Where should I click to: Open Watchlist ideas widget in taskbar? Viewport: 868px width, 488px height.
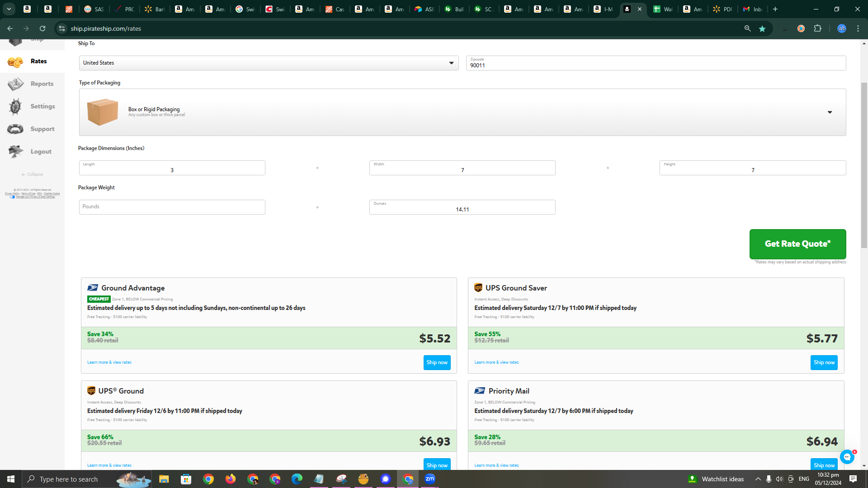point(716,479)
